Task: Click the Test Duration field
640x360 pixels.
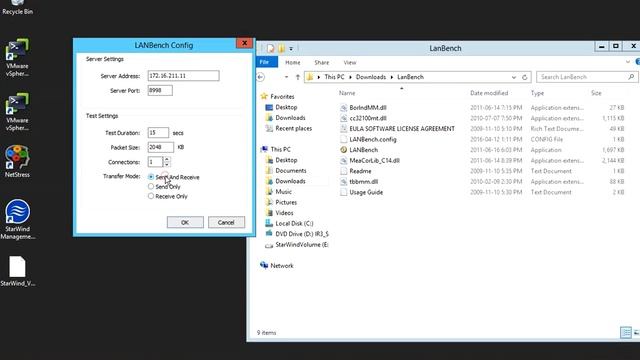Action: pyautogui.click(x=158, y=133)
